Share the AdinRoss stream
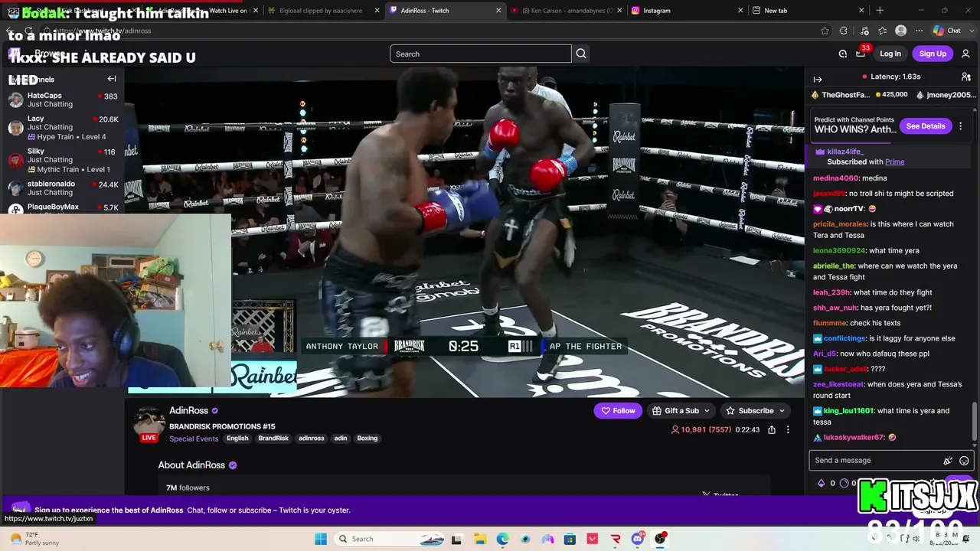Screen dimensions: 980x551 [772, 430]
